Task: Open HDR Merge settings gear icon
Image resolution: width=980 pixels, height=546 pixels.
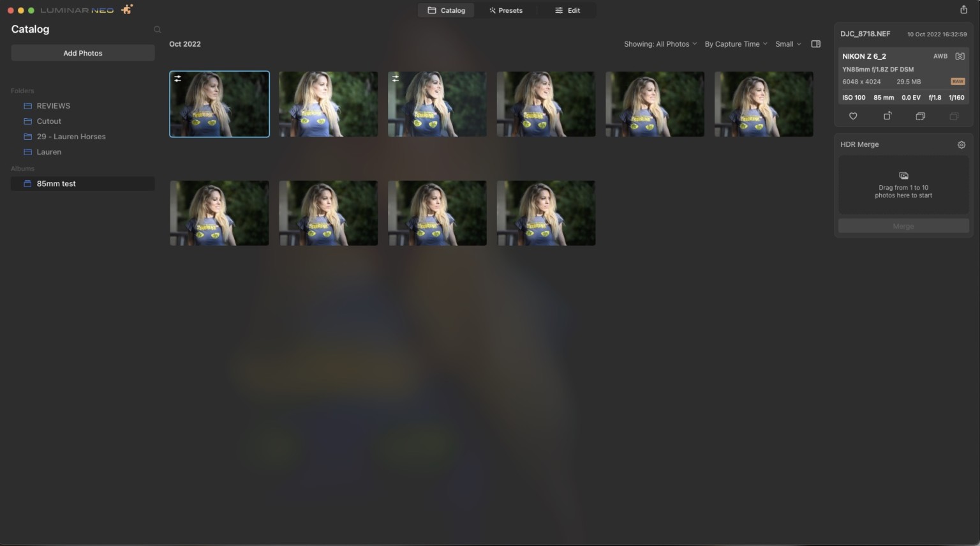Action: point(961,144)
